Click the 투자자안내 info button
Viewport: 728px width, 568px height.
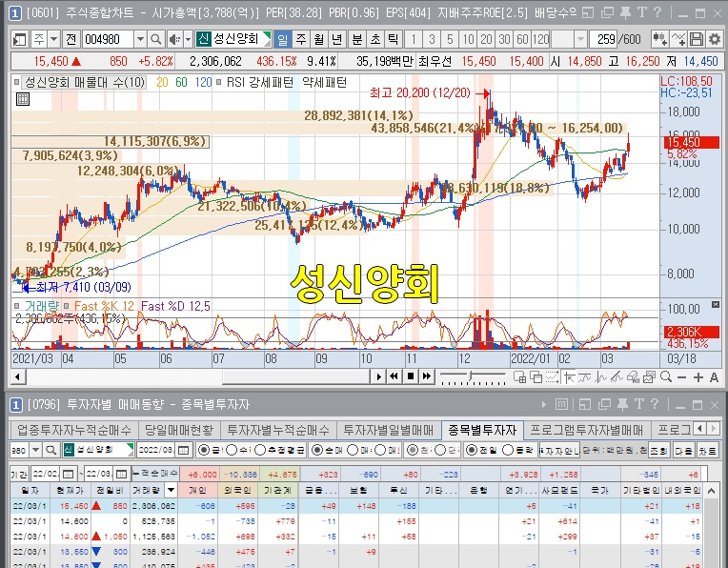[559, 451]
